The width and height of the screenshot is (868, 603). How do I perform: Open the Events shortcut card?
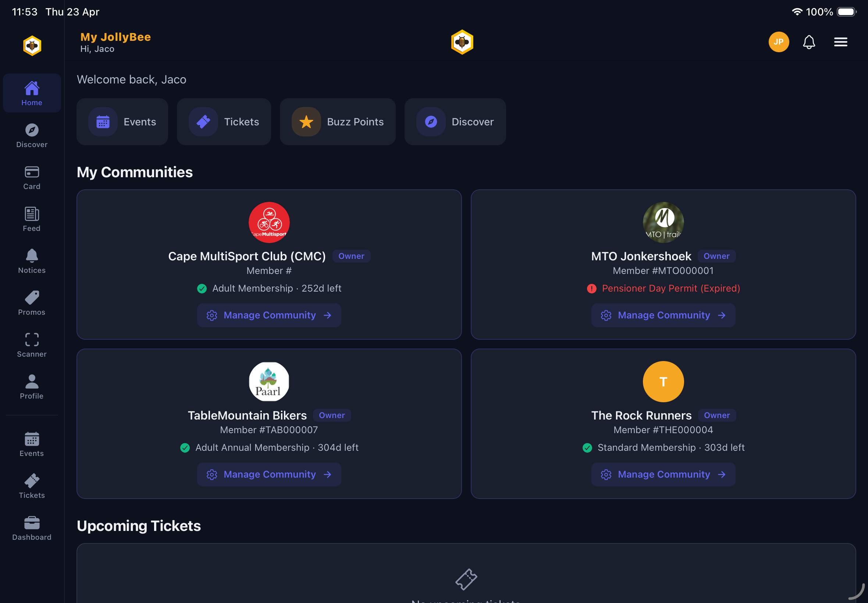pyautogui.click(x=122, y=122)
